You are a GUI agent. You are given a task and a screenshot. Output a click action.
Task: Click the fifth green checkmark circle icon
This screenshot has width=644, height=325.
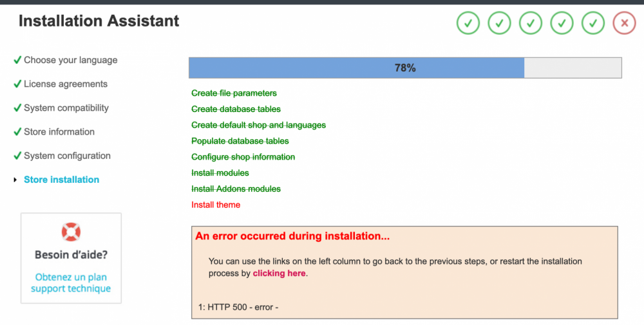[592, 23]
